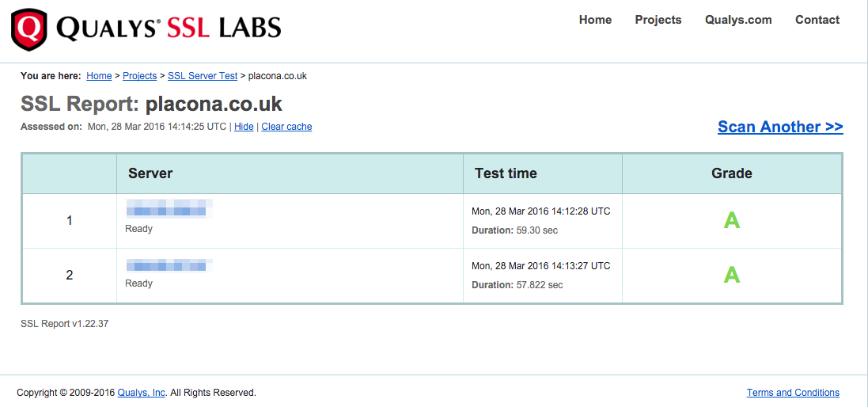The width and height of the screenshot is (868, 407).
Task: Follow the Home breadcrumb link
Action: tap(99, 76)
